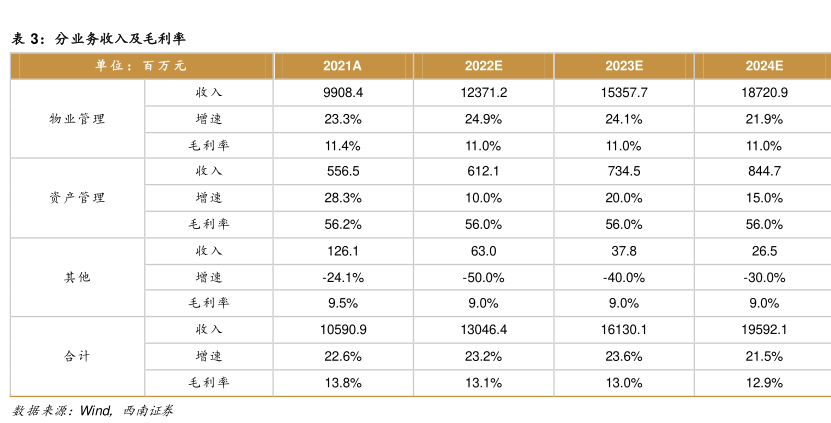Select the -50.0% growth cell
This screenshot has height=423, width=831.
483,276
